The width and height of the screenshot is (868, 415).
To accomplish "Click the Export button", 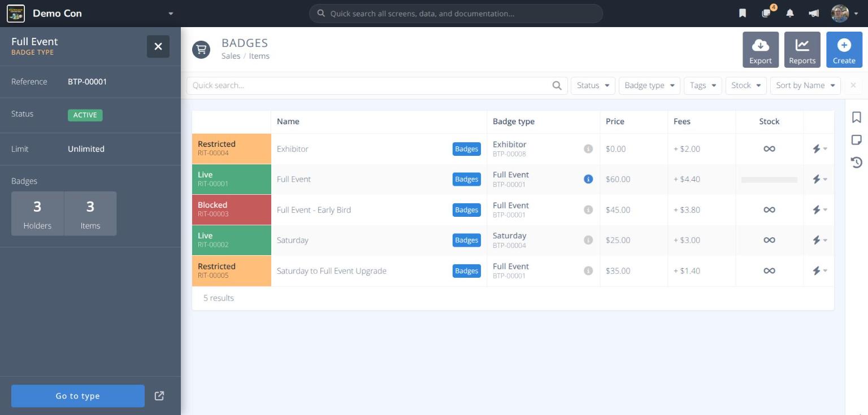I will pyautogui.click(x=761, y=50).
